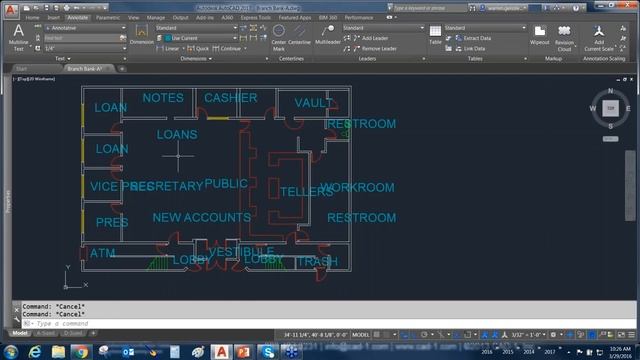Click the Windows Start button
This screenshot has width=640, height=360.
tap(11, 351)
